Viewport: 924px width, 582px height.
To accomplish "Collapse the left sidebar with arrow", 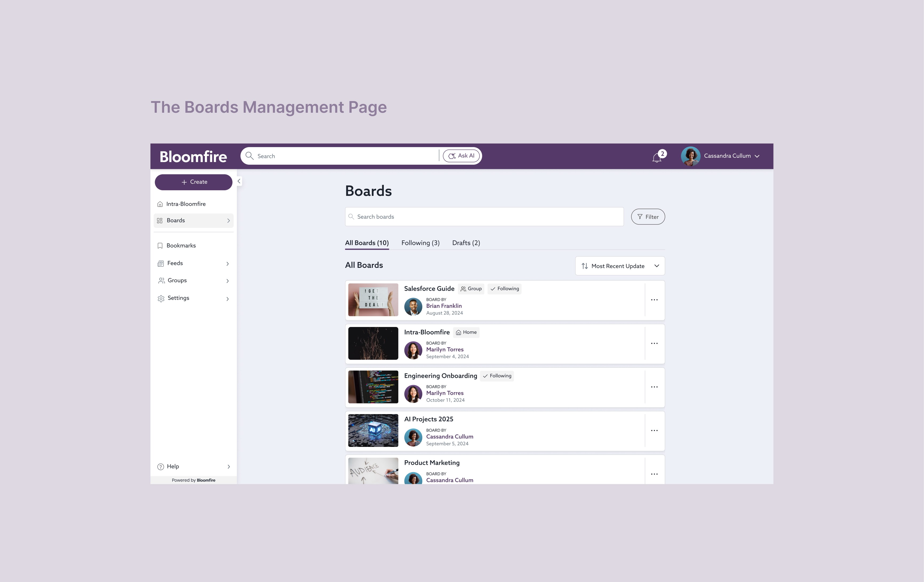I will [239, 181].
